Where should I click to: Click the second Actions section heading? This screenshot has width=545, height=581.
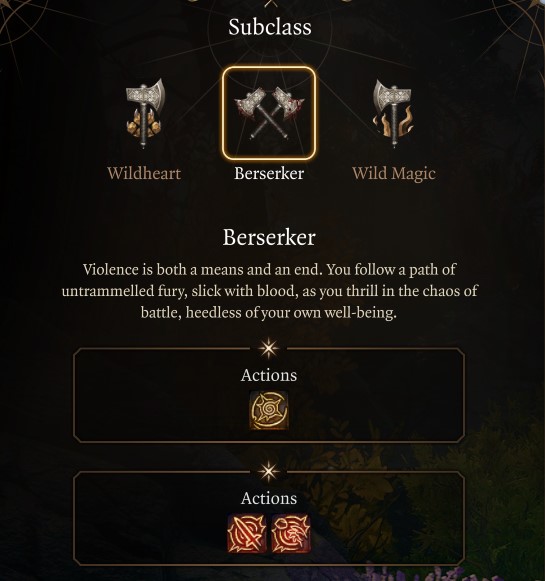point(269,498)
